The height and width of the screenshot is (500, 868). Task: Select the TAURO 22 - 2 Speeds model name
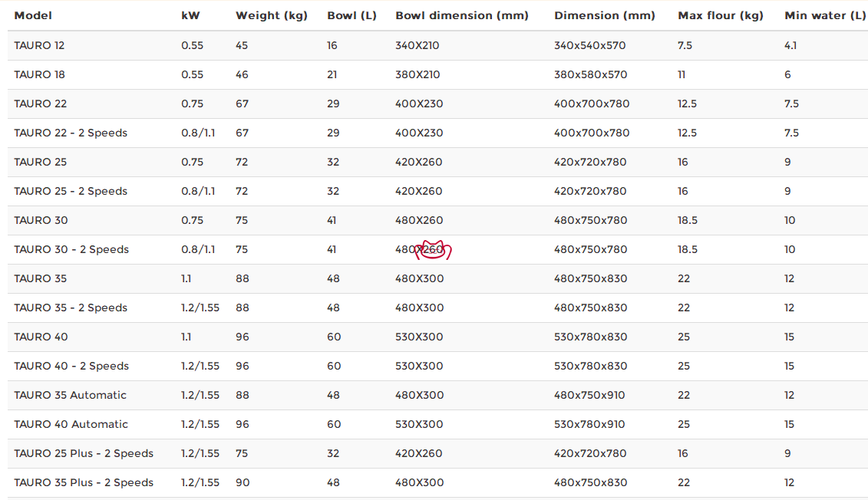pyautogui.click(x=71, y=133)
